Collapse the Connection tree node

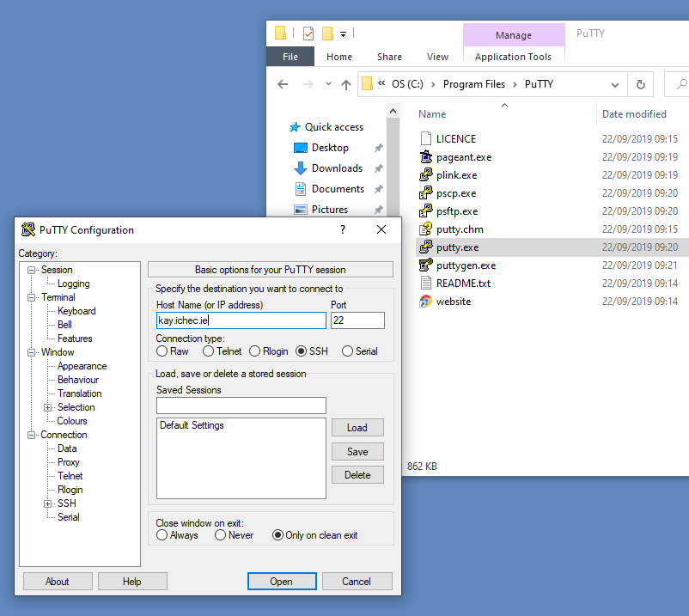pyautogui.click(x=31, y=435)
